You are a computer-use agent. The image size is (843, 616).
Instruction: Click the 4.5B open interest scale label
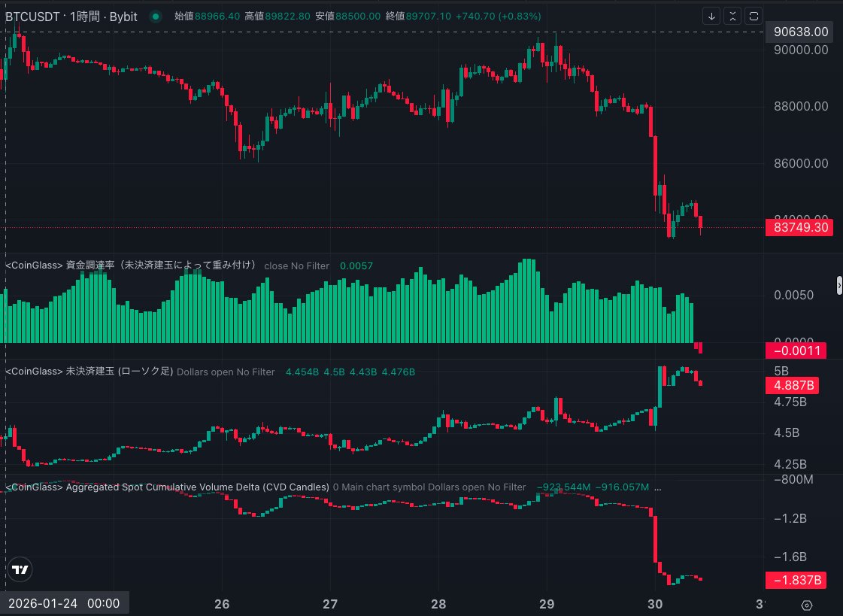click(x=787, y=432)
